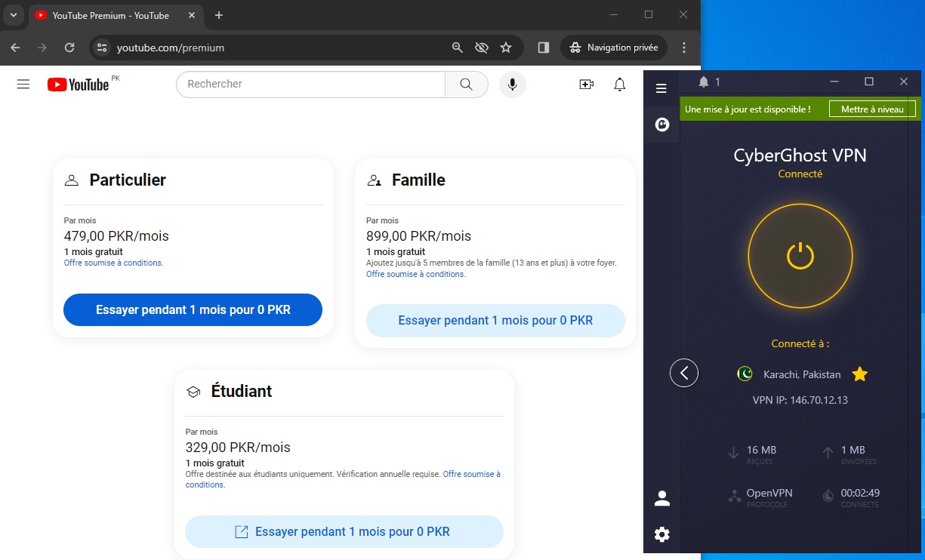Click the CyberGhost ghost logo icon
Screen dimensions: 925x560
point(662,125)
